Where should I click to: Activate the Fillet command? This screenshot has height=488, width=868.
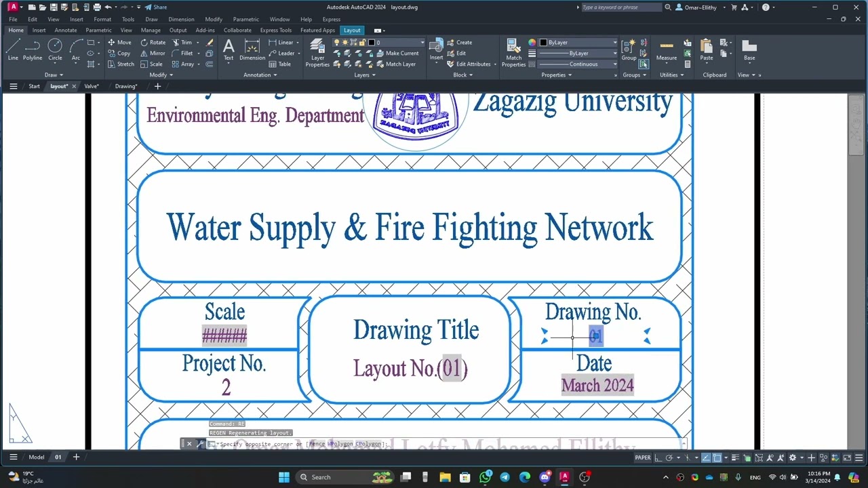click(x=182, y=53)
